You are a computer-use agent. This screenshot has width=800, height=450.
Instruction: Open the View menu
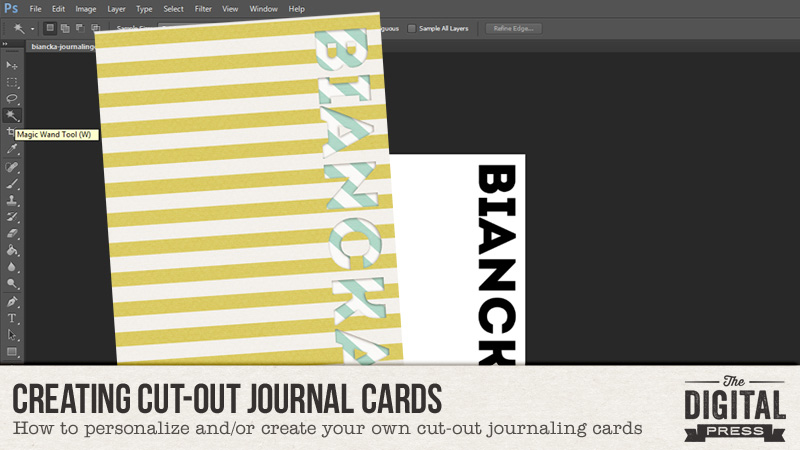230,9
